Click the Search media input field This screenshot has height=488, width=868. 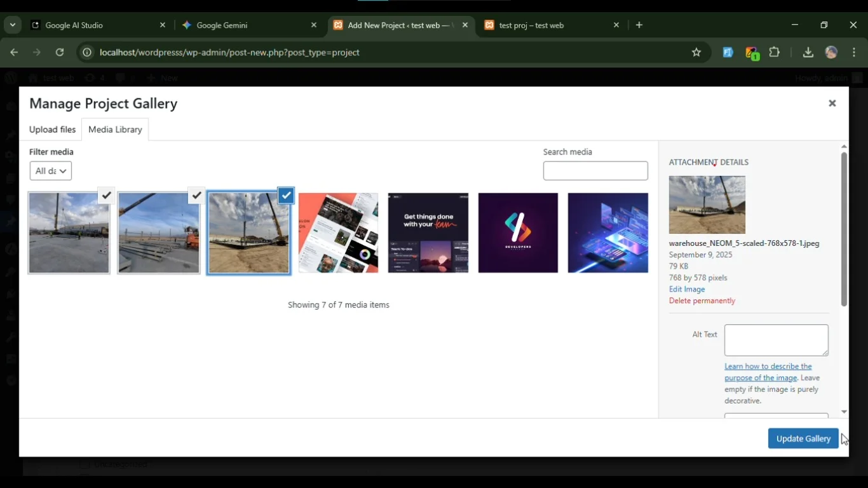click(595, 171)
